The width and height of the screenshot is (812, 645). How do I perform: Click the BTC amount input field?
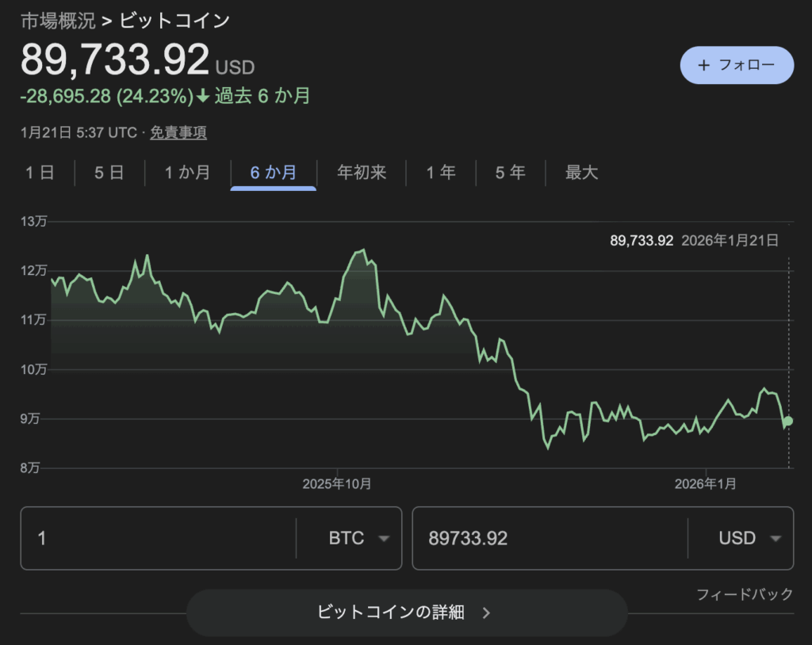tap(159, 539)
